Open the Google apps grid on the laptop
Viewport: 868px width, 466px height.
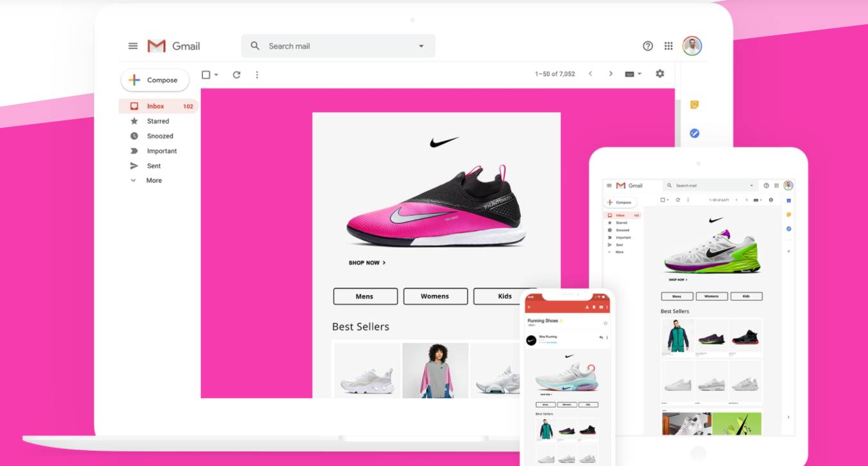click(669, 46)
